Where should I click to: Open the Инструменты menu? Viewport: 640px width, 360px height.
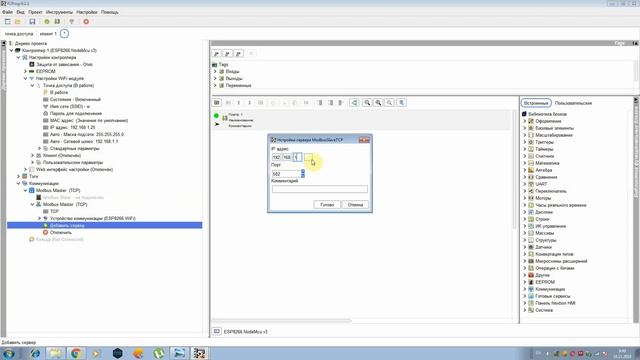click(59, 12)
